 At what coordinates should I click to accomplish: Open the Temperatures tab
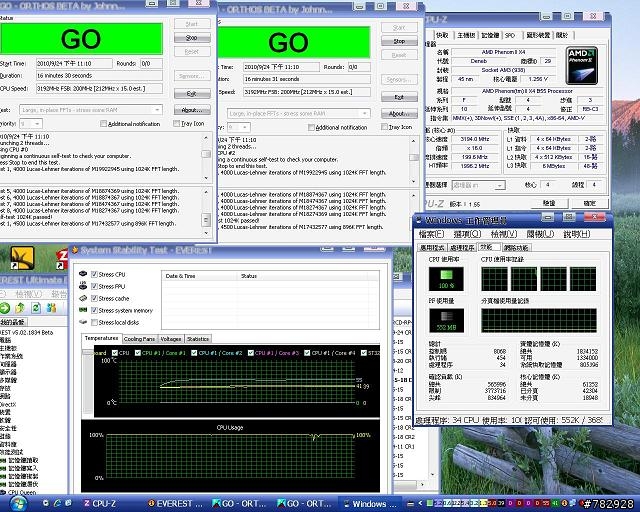(101, 338)
